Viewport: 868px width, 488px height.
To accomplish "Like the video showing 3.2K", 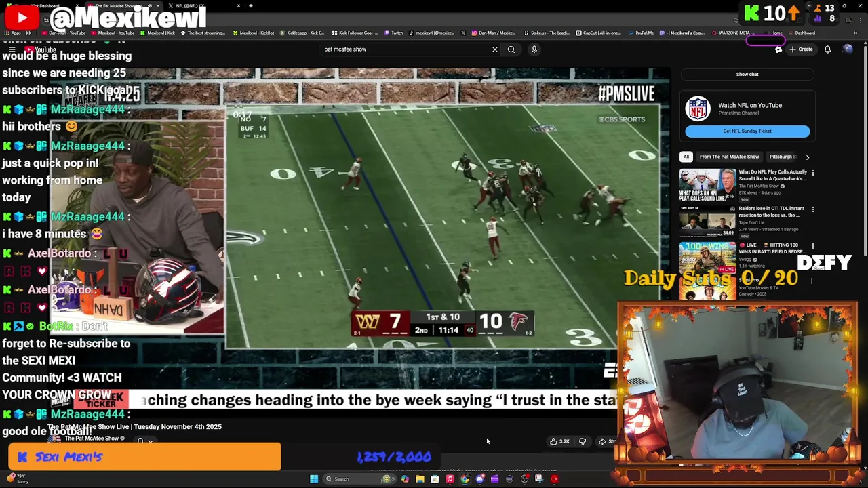I will tap(559, 441).
